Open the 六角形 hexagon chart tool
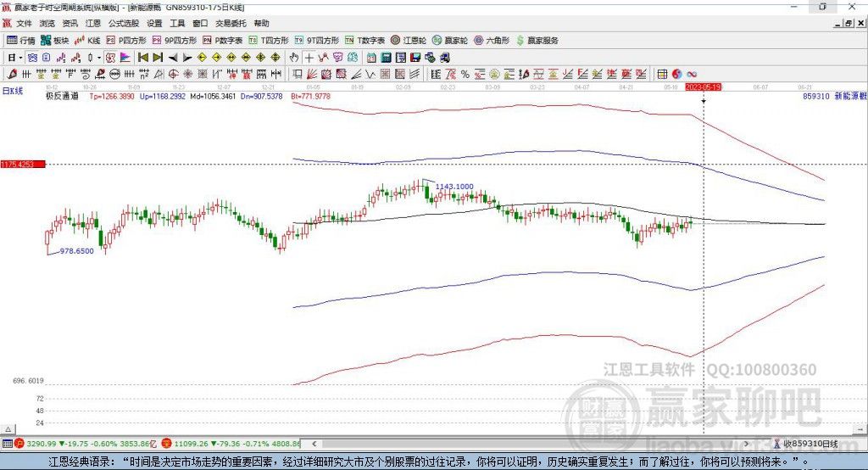 point(492,40)
